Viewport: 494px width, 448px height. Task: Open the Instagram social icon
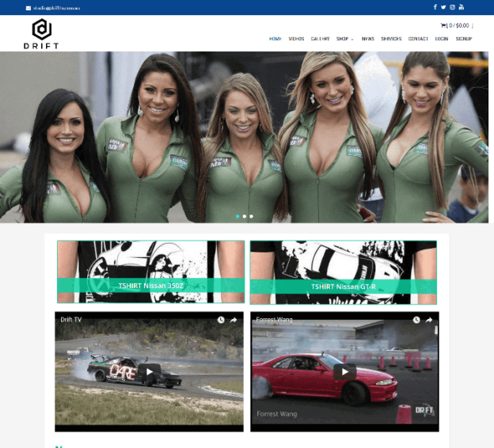click(452, 7)
